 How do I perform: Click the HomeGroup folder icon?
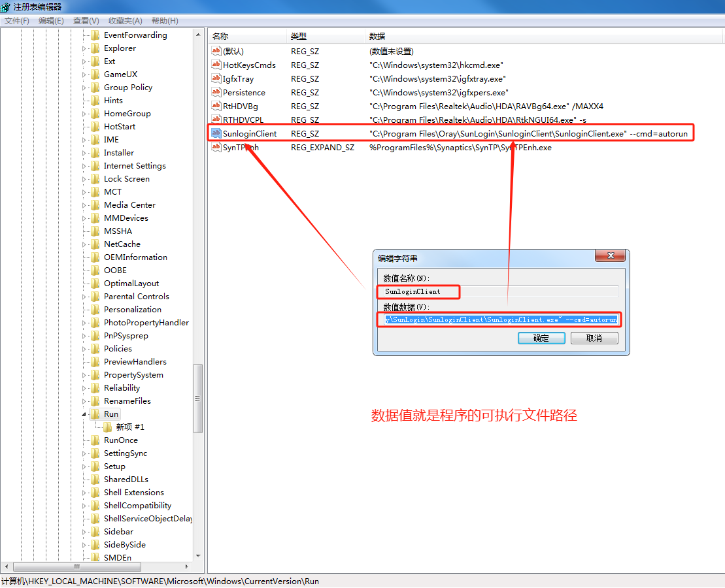95,114
